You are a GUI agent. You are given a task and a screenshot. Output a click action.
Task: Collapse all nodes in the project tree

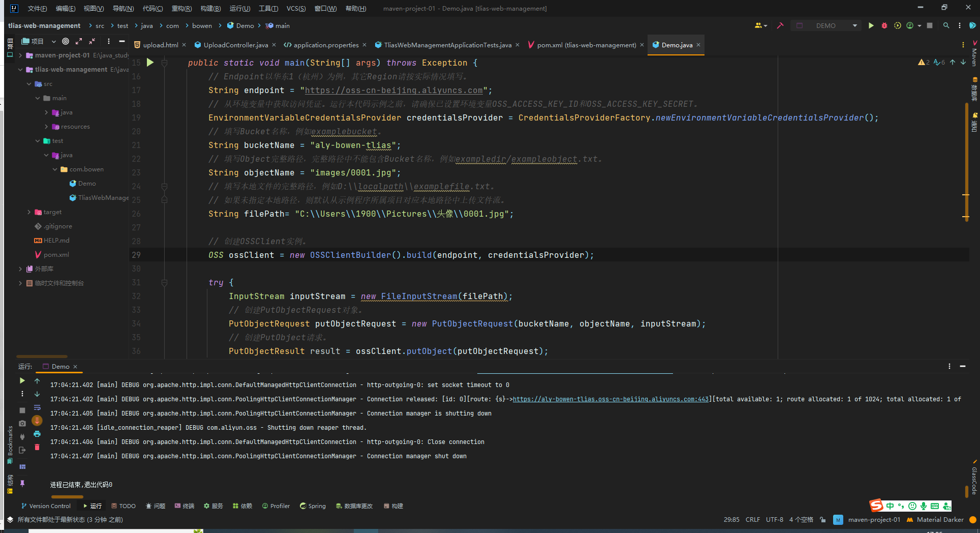pyautogui.click(x=92, y=41)
